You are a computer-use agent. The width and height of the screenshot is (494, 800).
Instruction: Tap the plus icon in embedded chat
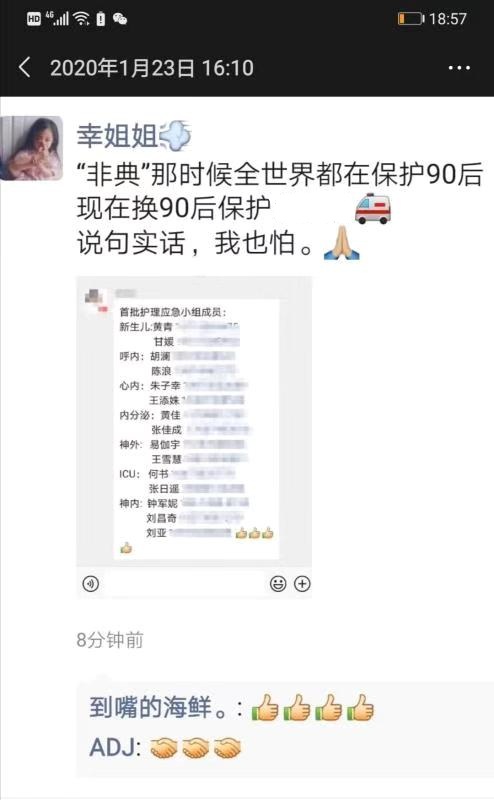302,583
